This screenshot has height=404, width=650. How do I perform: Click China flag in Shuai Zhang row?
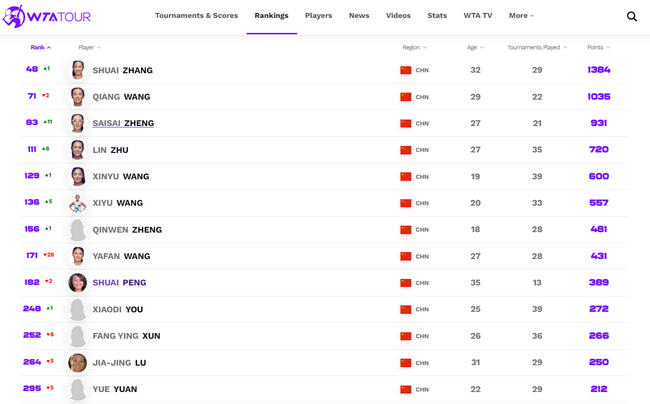(x=405, y=70)
